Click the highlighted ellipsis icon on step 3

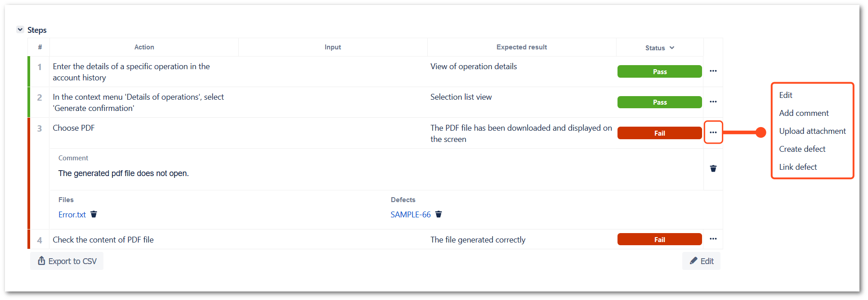[713, 132]
